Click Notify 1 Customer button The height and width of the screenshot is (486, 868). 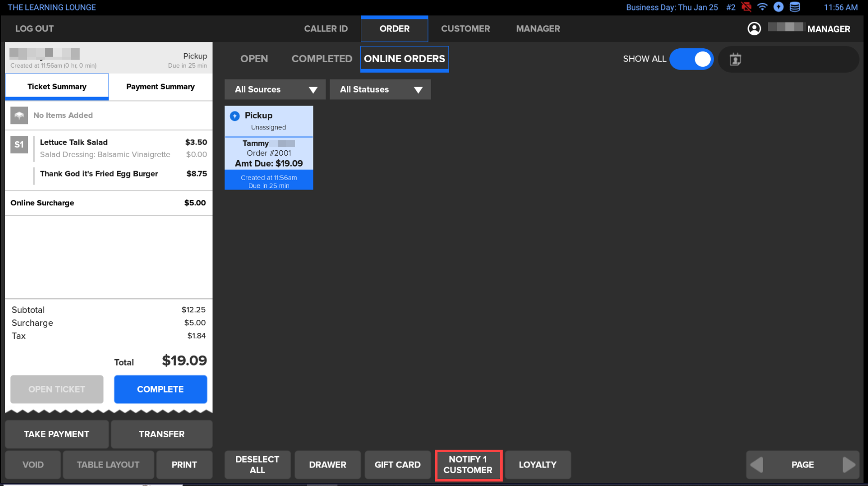(468, 465)
